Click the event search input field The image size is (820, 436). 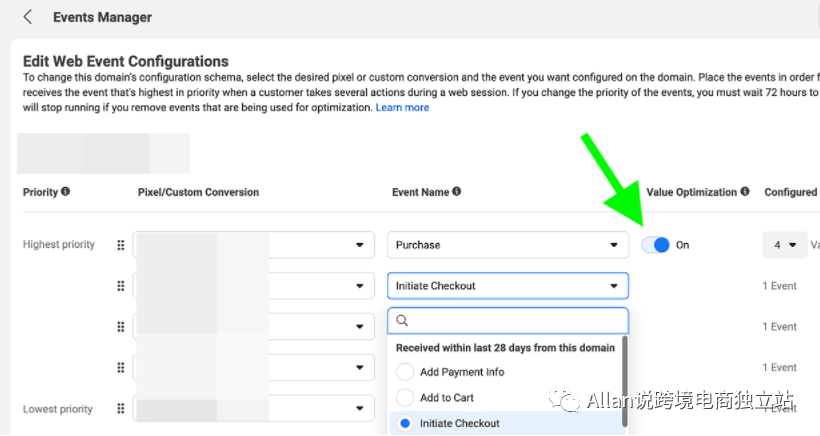515,321
